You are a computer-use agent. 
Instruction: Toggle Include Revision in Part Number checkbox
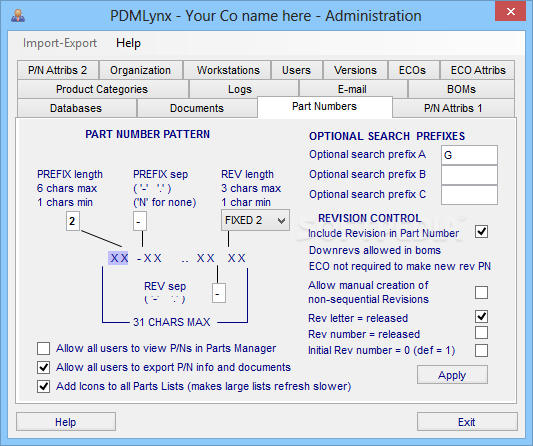tap(481, 232)
